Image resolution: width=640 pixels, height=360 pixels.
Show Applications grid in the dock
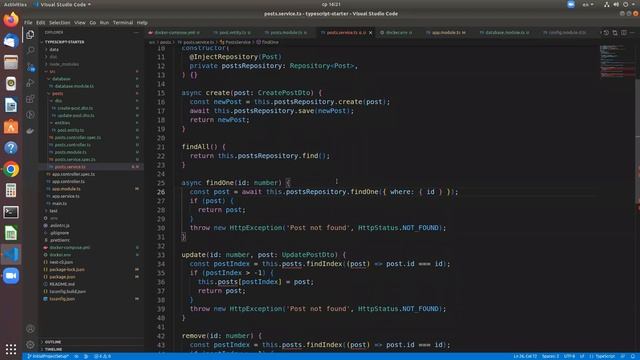point(11,349)
